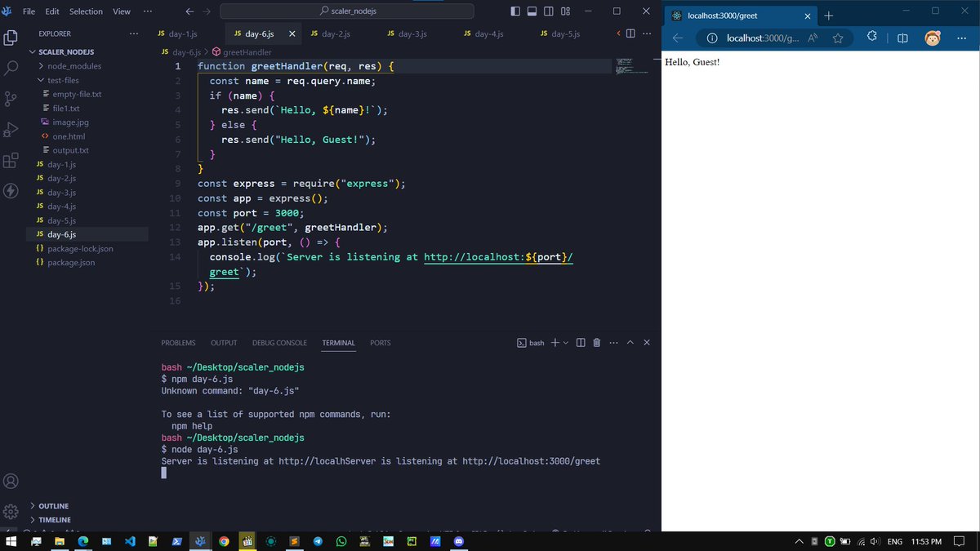Maximize the panel with the chevron up
The height and width of the screenshot is (551, 980).
pos(630,343)
